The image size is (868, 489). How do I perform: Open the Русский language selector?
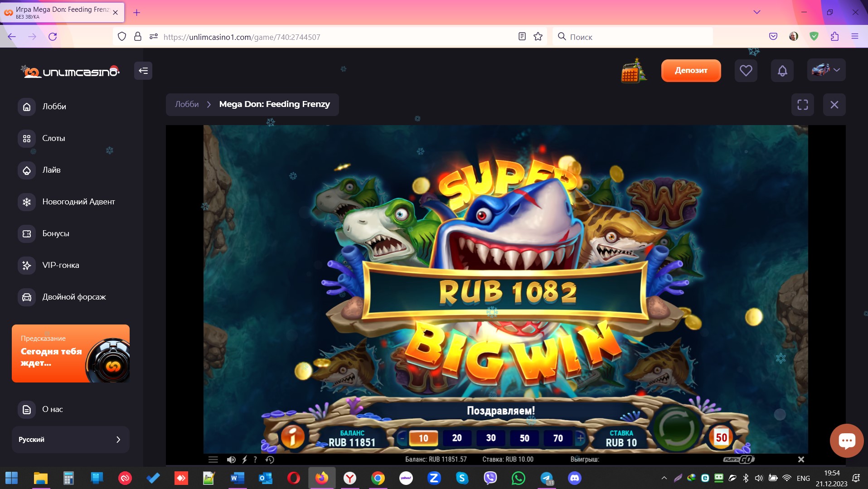click(70, 439)
